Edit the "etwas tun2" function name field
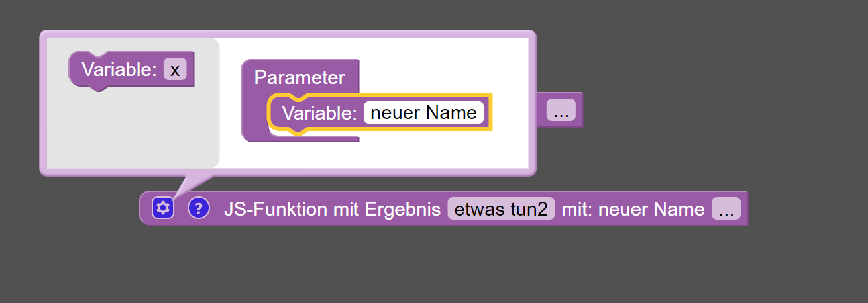This screenshot has height=303, width=868. coord(501,209)
